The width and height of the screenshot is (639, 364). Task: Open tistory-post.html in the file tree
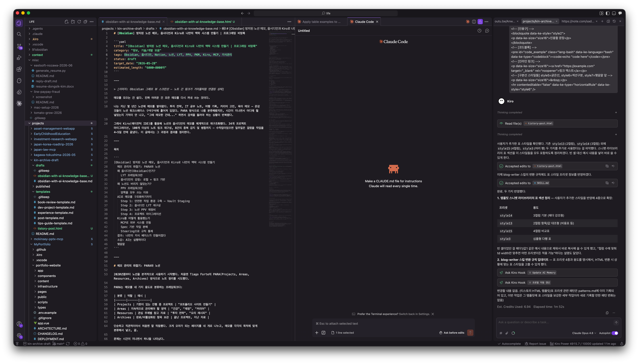pos(61,229)
